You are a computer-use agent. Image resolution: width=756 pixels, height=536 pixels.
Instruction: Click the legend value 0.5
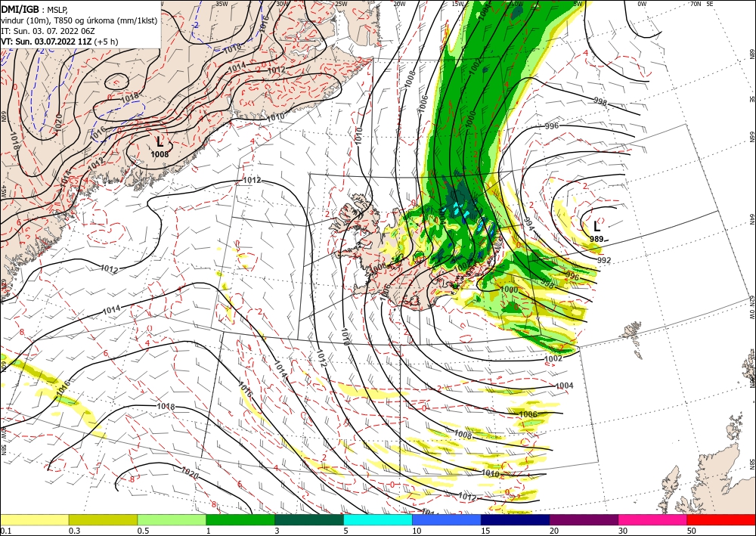[x=143, y=531]
